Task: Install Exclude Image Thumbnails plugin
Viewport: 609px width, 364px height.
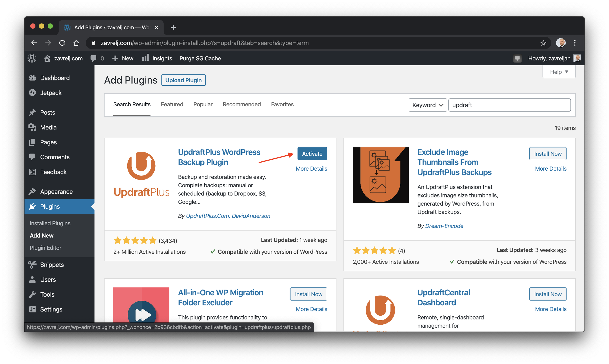Action: point(548,154)
